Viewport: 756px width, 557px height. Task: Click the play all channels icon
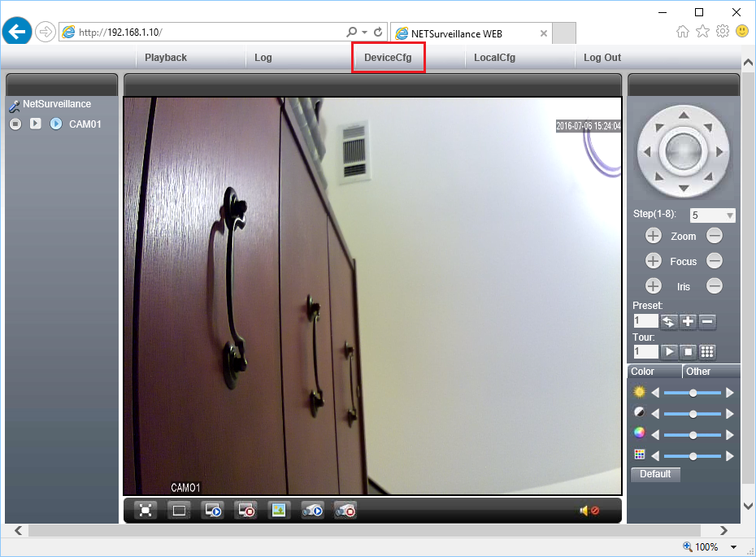point(213,510)
